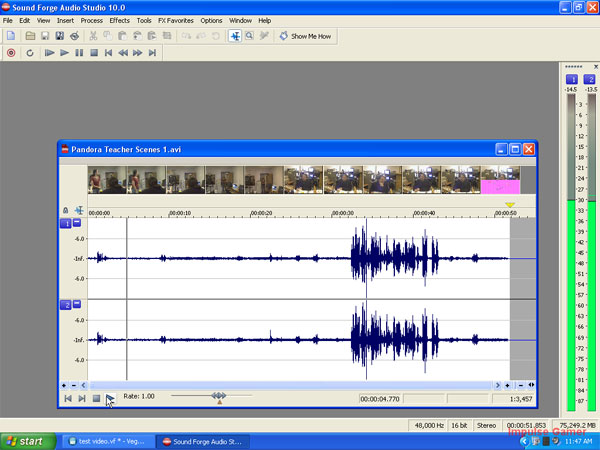Toggle channel 1 button in the waveform window
The height and width of the screenshot is (450, 600).
[66, 223]
